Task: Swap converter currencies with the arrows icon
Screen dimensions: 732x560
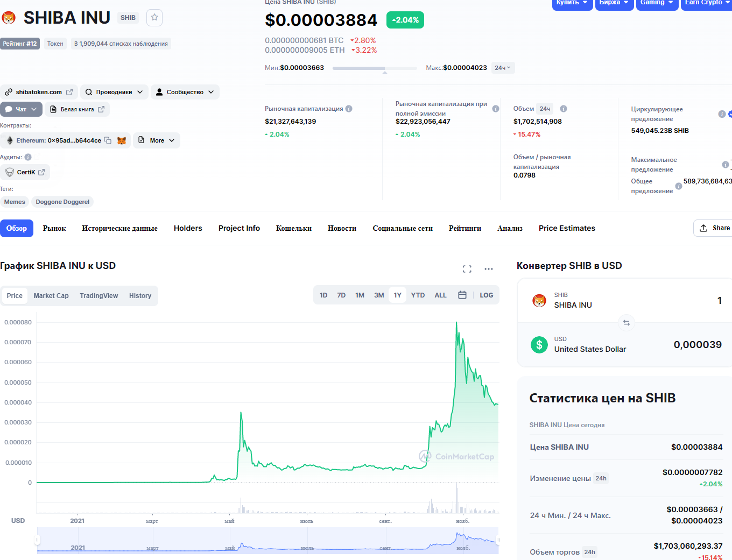Action: pyautogui.click(x=627, y=323)
